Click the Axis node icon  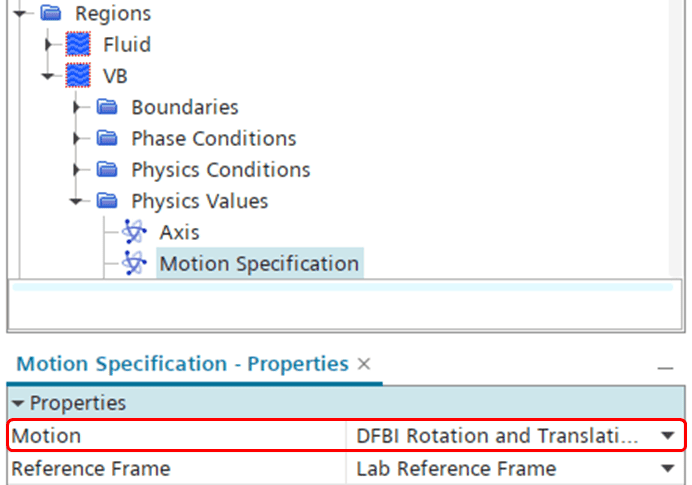tap(134, 232)
